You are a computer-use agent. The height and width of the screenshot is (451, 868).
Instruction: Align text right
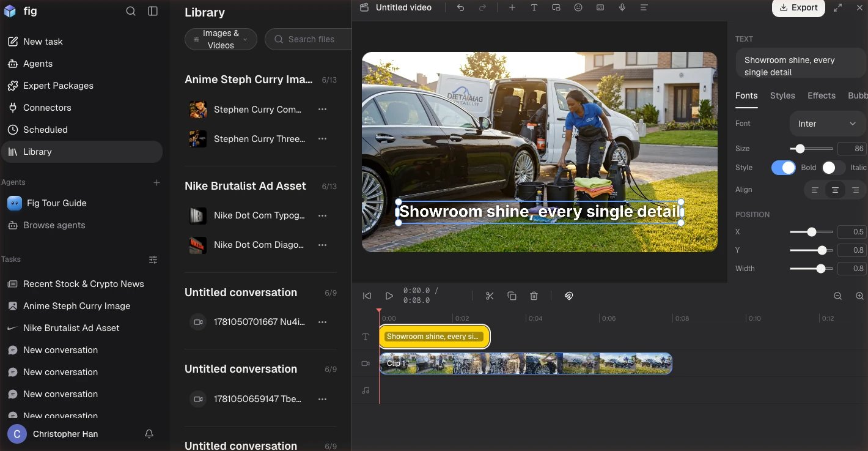(855, 190)
